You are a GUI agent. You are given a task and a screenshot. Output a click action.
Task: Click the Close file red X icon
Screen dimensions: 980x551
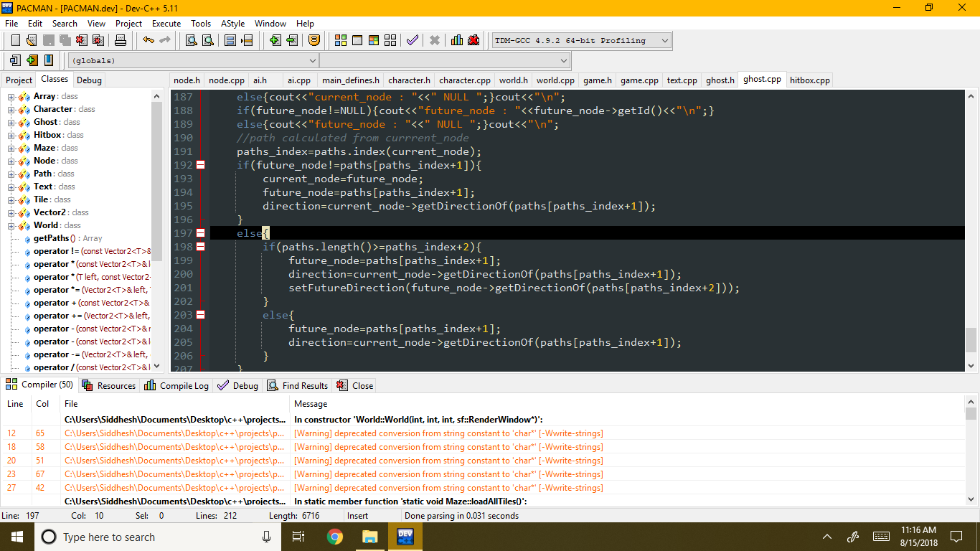(x=82, y=40)
